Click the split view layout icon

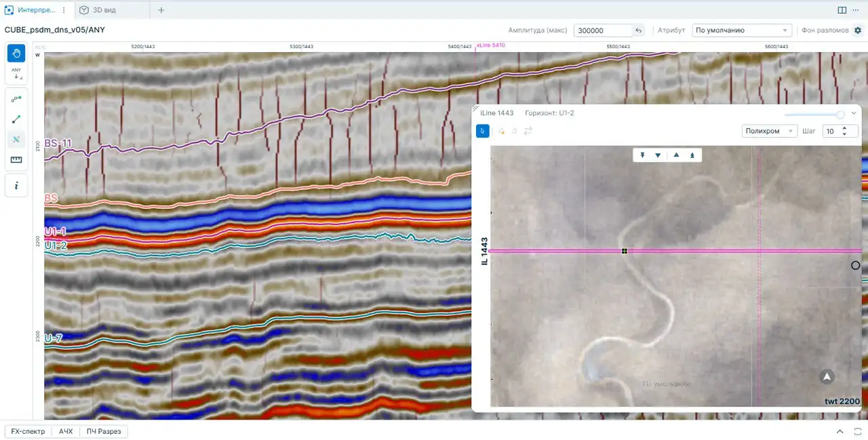click(842, 10)
